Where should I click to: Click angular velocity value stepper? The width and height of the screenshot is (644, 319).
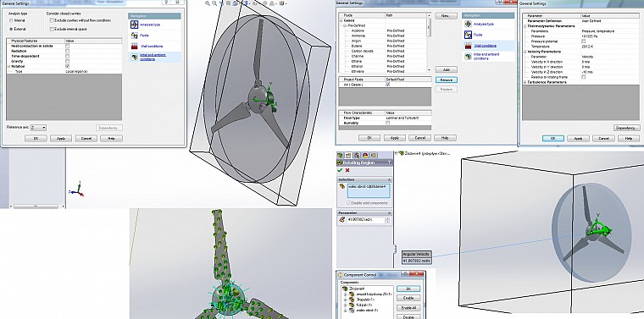(387, 220)
